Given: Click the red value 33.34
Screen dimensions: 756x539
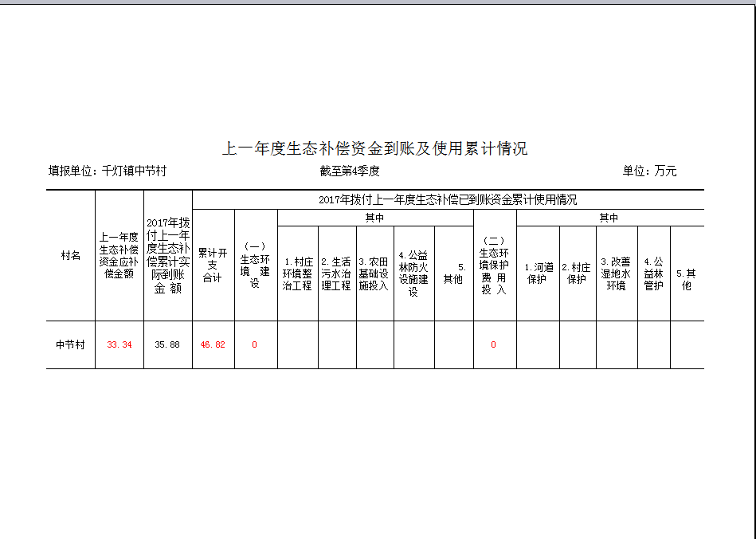Looking at the screenshot, I should 119,345.
